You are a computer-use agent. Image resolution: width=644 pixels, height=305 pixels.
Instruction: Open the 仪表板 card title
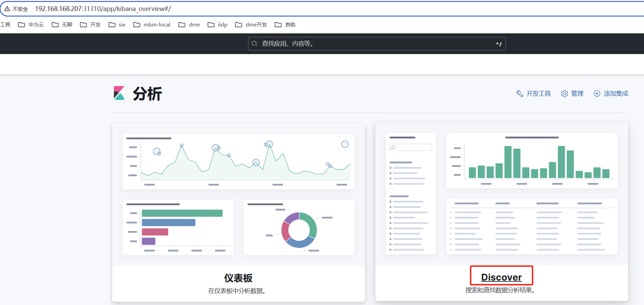(238, 278)
